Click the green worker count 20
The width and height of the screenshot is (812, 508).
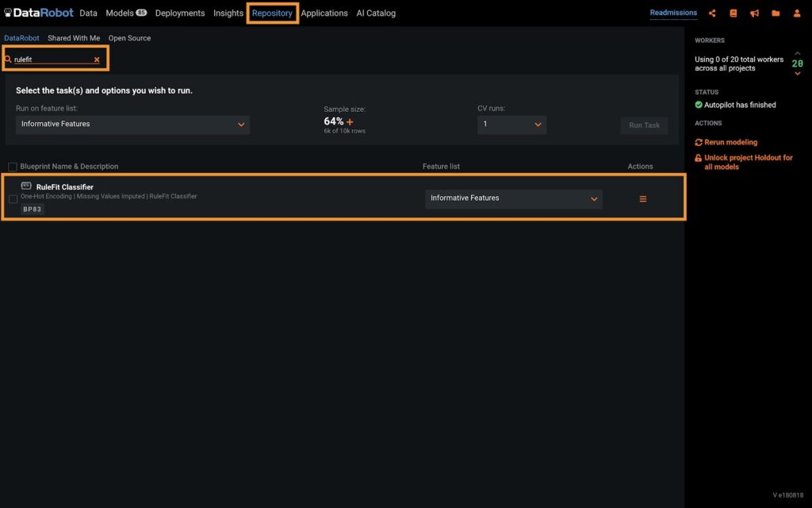tap(798, 63)
